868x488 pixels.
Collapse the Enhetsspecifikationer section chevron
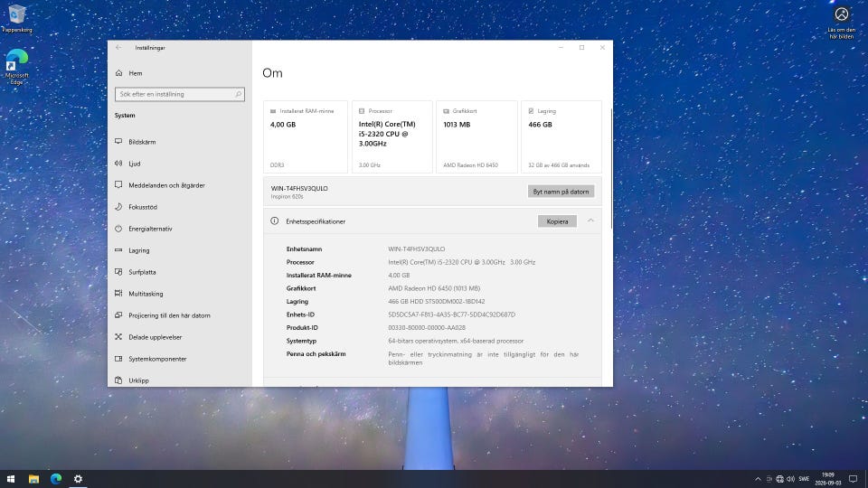click(x=590, y=221)
